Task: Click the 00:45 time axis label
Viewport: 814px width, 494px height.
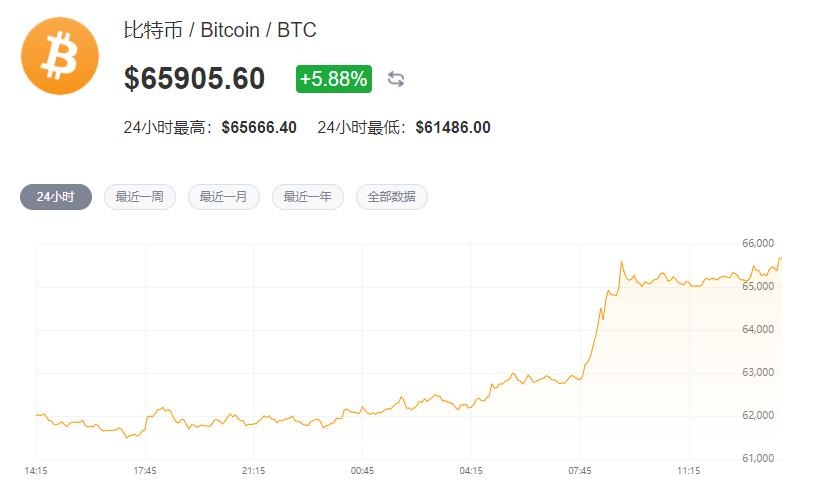Action: coord(362,469)
